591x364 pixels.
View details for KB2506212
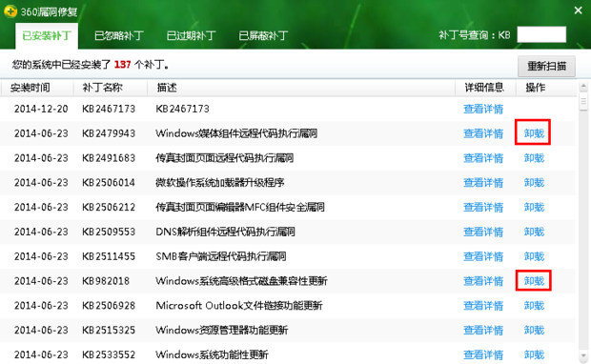tap(483, 207)
